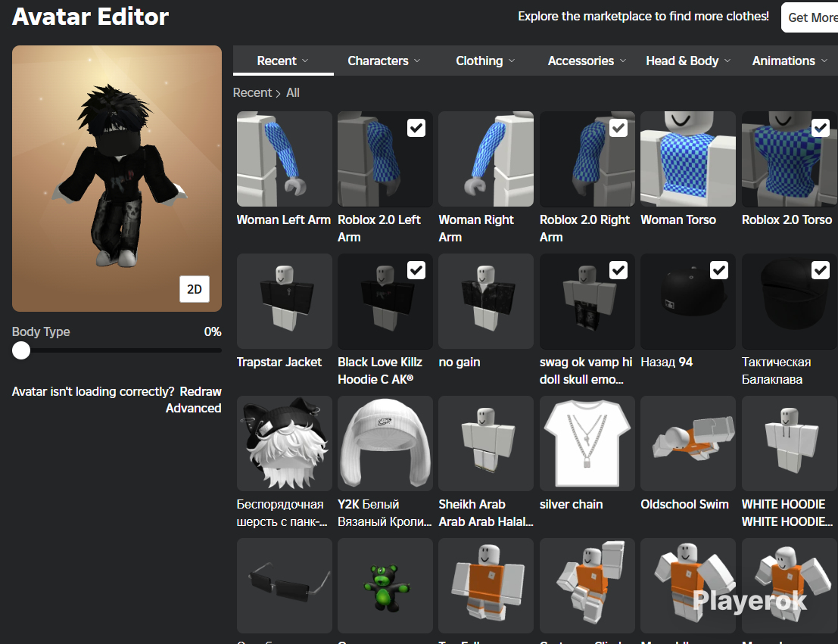This screenshot has height=644, width=838.
Task: Uncheck the swag ok vamp pants checkbox
Action: tap(618, 270)
